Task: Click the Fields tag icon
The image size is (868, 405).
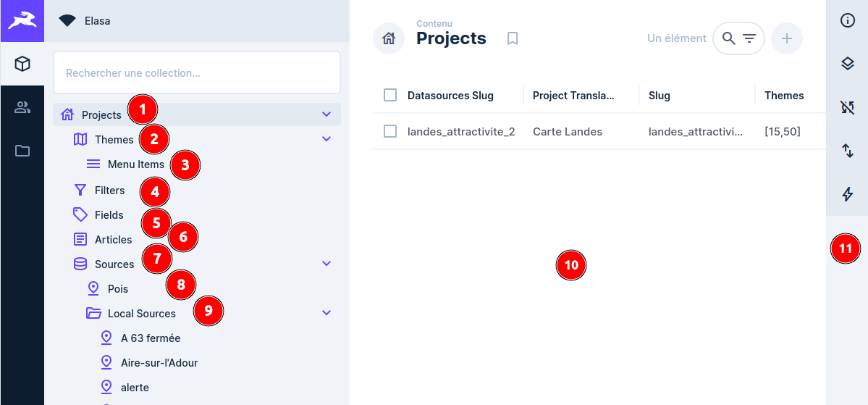Action: [80, 214]
